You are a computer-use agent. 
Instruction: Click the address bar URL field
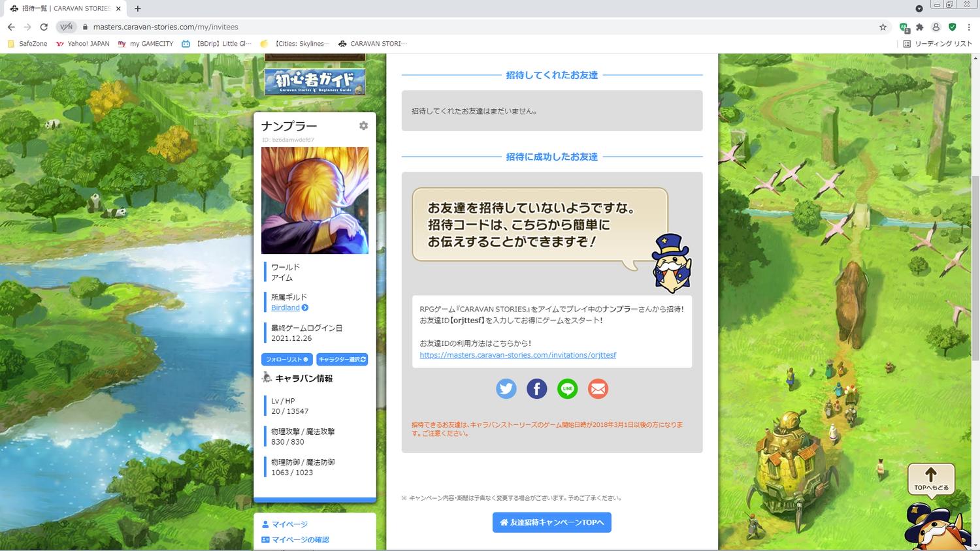(x=457, y=27)
